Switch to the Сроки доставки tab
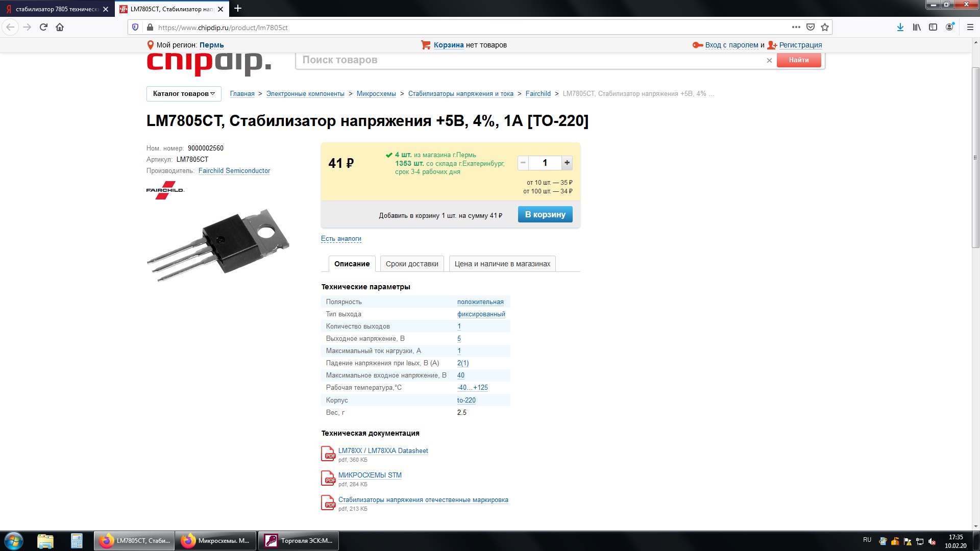980x551 pixels. [412, 264]
